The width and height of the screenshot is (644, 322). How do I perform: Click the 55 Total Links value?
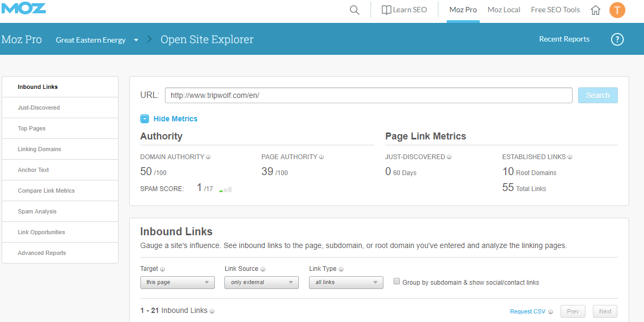[x=524, y=187]
